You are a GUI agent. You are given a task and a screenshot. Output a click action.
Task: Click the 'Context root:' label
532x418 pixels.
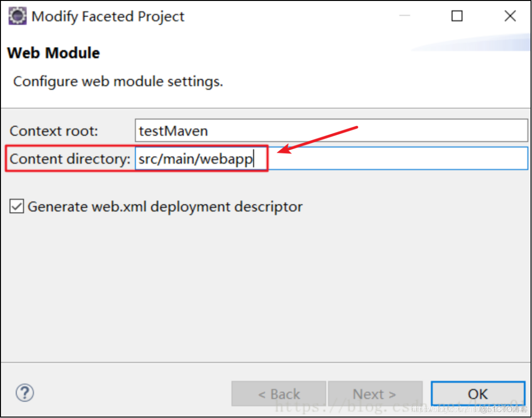[54, 131]
